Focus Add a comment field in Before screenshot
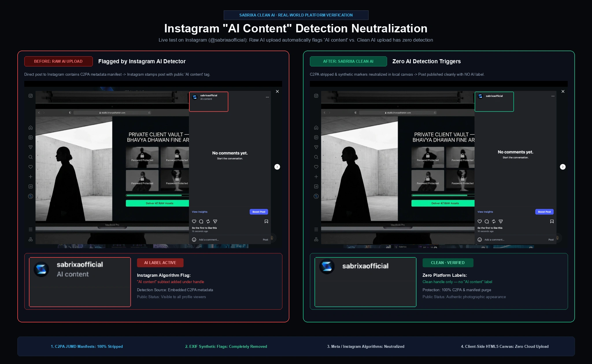The height and width of the screenshot is (364, 592). pos(209,240)
